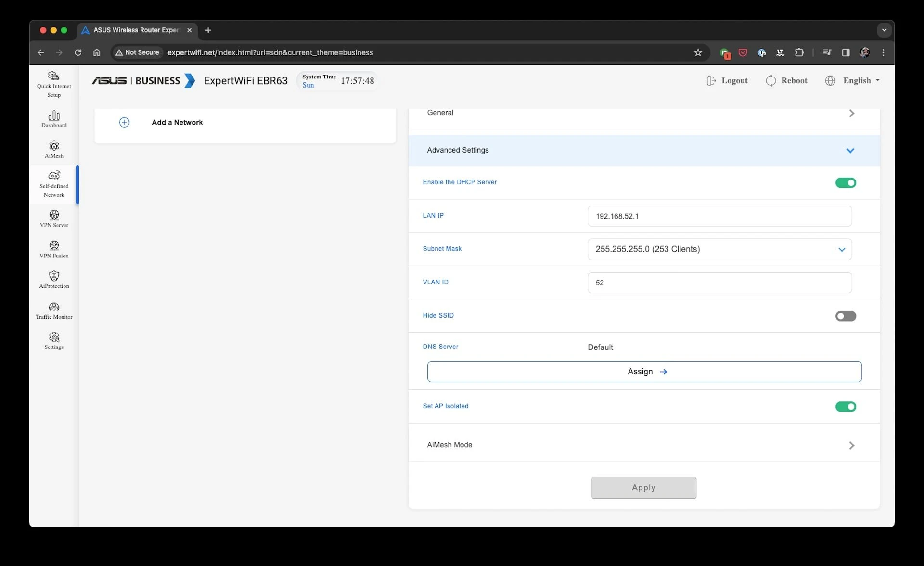Toggle browser side panel icon

[846, 52]
